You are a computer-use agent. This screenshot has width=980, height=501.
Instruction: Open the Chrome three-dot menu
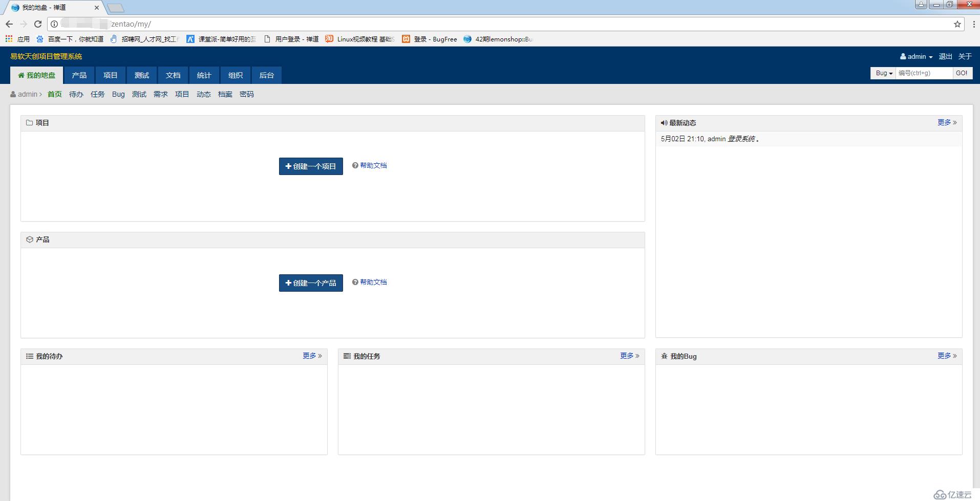pyautogui.click(x=973, y=24)
